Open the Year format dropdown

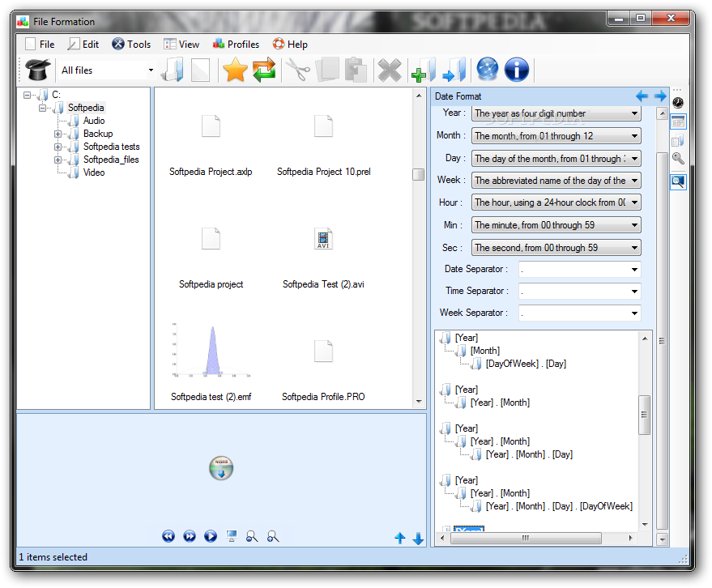[x=634, y=113]
